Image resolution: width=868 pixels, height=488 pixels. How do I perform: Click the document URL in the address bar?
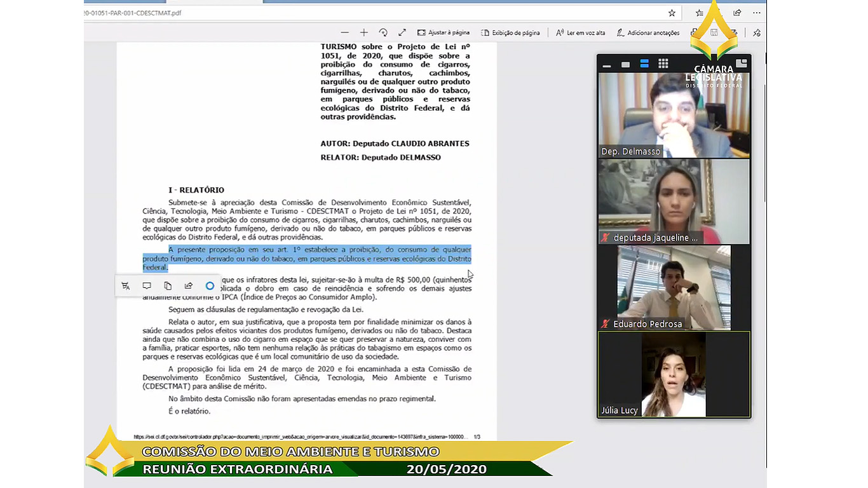(133, 13)
